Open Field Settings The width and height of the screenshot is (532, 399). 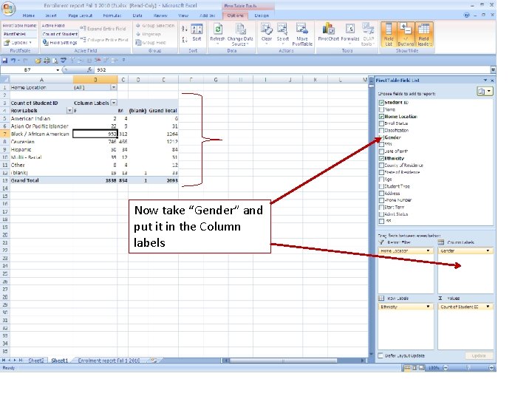pos(60,42)
